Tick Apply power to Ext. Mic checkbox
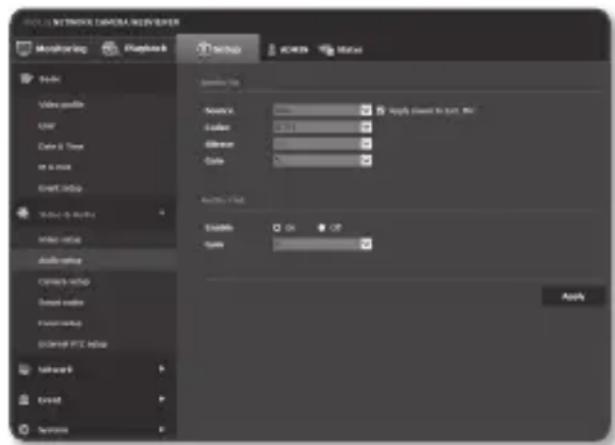This screenshot has height=445, width=615. click(380, 111)
